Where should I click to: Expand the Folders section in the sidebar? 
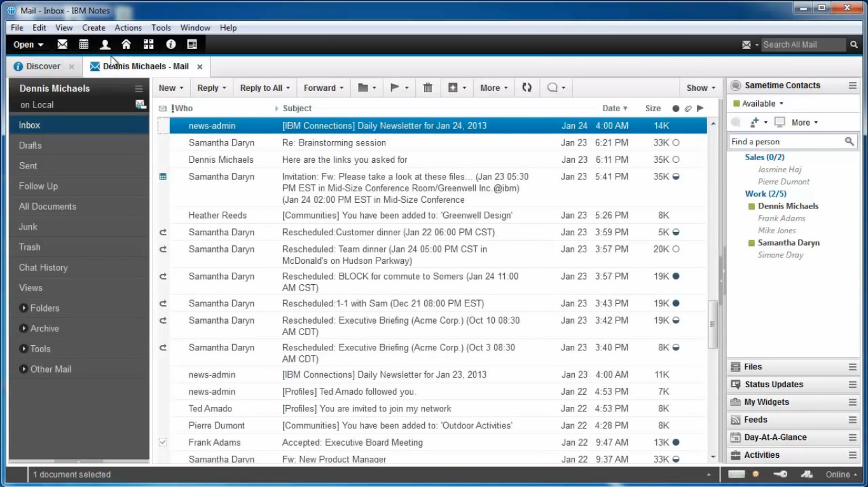[x=24, y=308]
